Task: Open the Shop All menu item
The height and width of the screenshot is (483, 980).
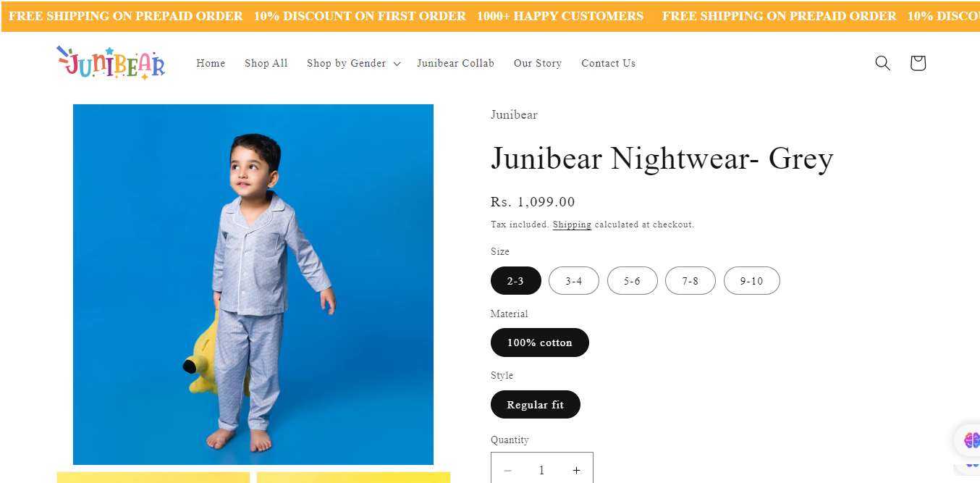Action: [x=266, y=64]
